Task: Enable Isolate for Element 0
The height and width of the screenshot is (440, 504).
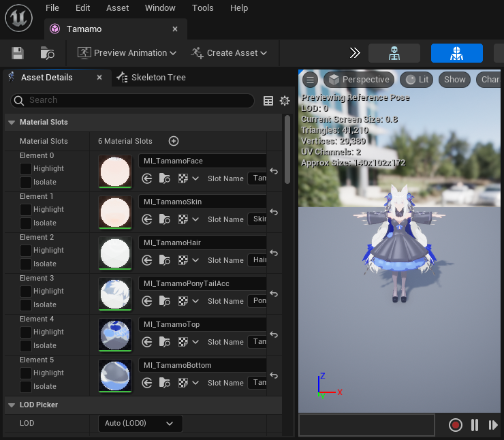Action: tap(26, 183)
